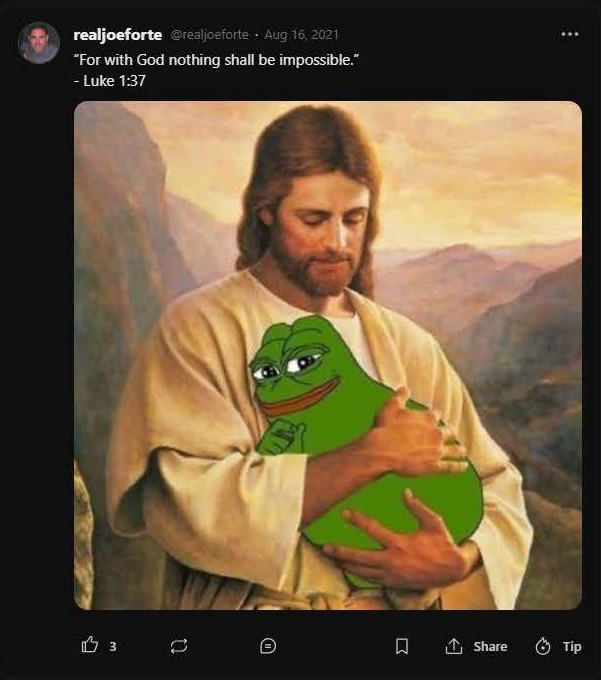
Task: Click the share upload arrow icon
Action: coord(454,646)
